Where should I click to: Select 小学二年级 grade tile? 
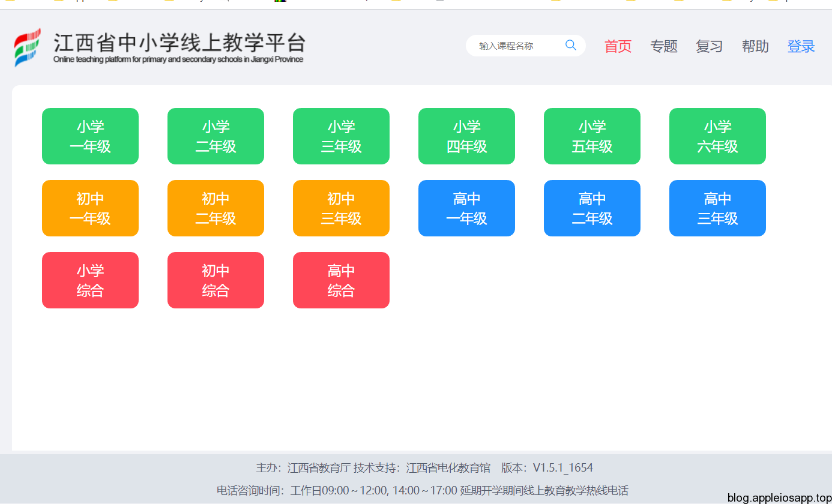(216, 136)
